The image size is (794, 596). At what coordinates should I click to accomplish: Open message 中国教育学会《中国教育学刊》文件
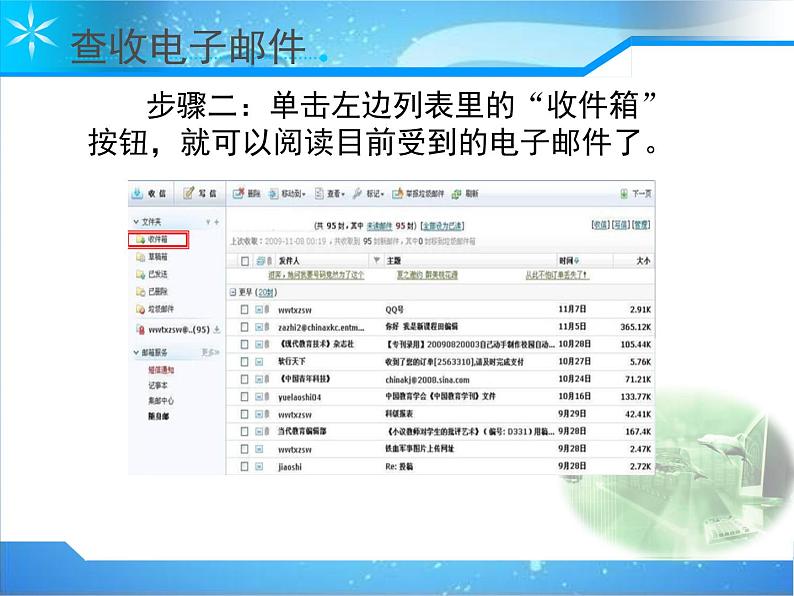[x=441, y=396]
